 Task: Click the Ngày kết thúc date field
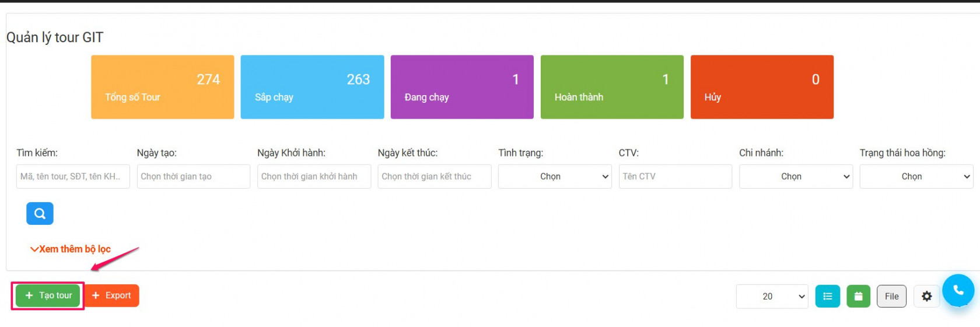tap(435, 176)
